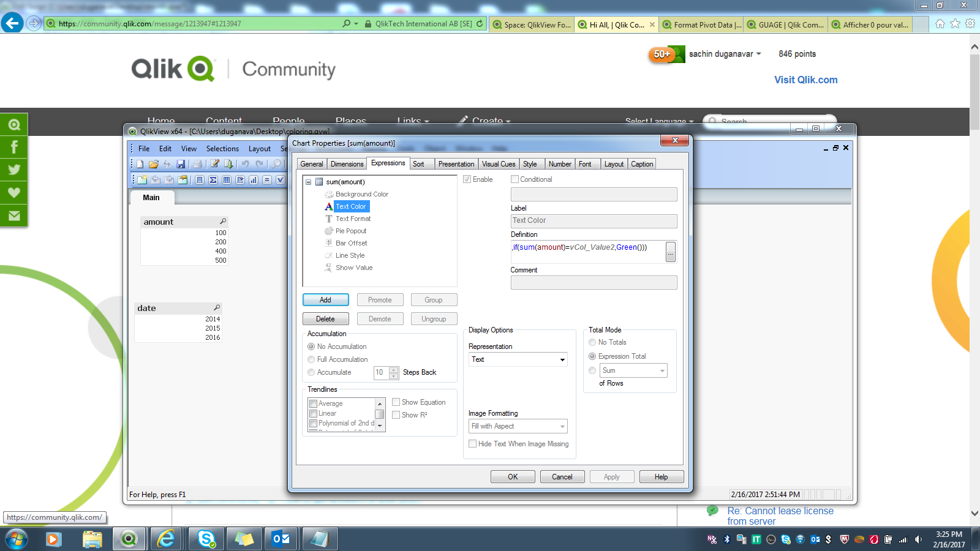Toggle the Enable checkbox
Viewport: 980px width, 551px height.
click(x=467, y=179)
